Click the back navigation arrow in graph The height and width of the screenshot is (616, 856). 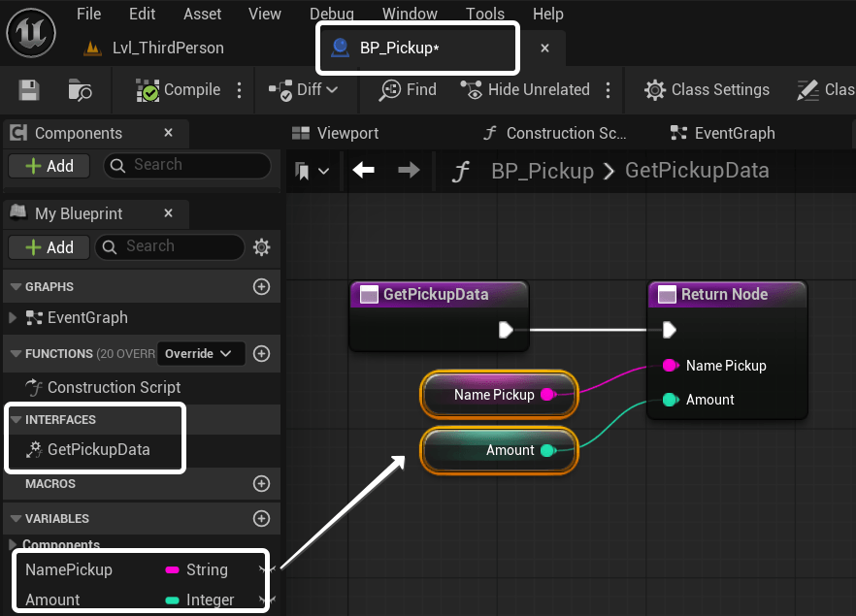[364, 171]
